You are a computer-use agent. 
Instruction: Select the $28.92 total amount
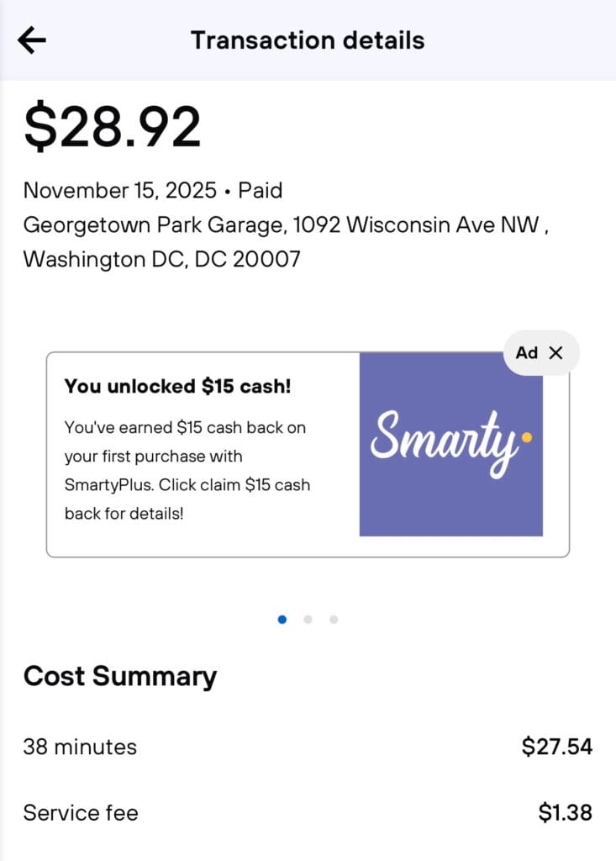coord(113,127)
